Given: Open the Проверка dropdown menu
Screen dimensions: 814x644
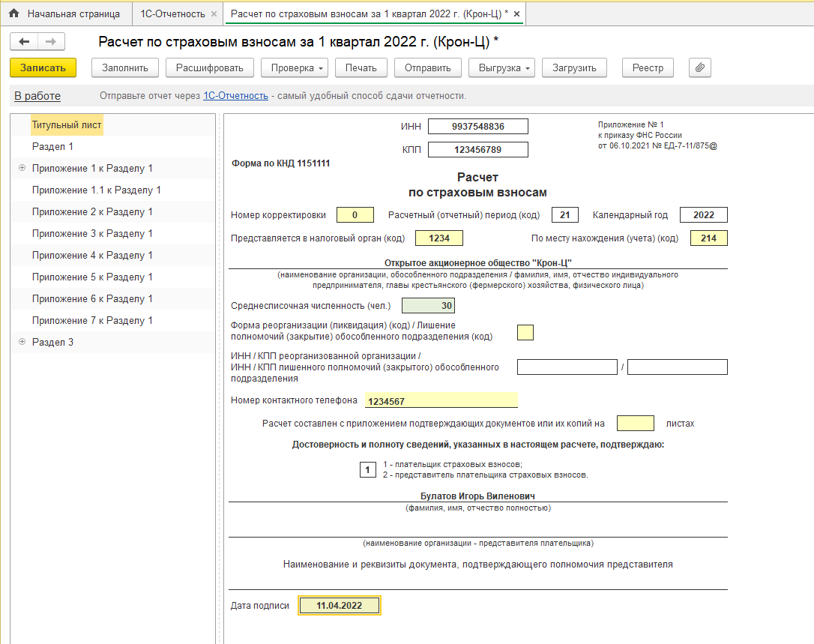Looking at the screenshot, I should pos(295,67).
